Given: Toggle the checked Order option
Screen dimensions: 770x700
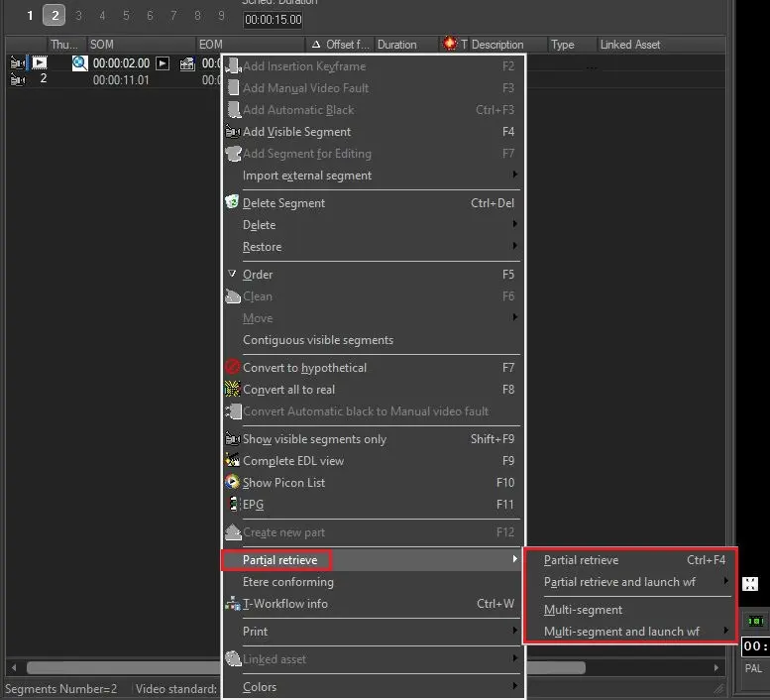Looking at the screenshot, I should click(x=258, y=275).
